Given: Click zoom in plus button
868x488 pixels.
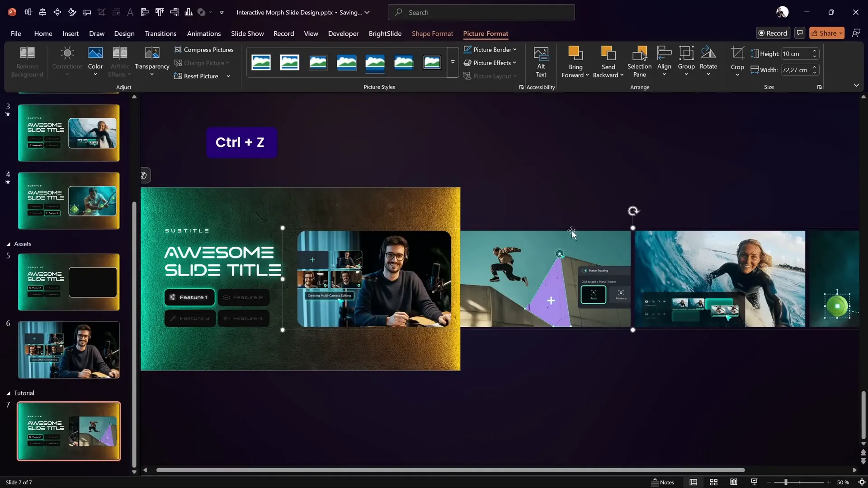Looking at the screenshot, I should 829,482.
